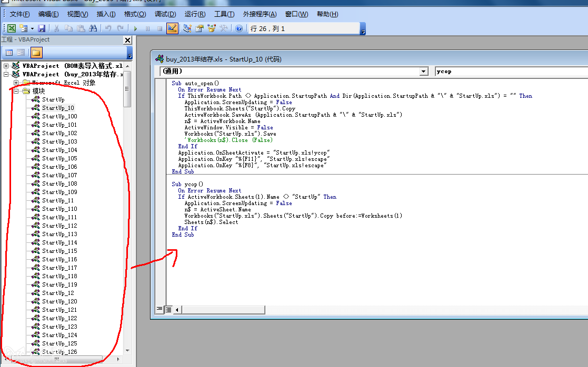Viewport: 588px width, 367px height.
Task: Open the Project Explorer toolbar icon
Action: (187, 28)
